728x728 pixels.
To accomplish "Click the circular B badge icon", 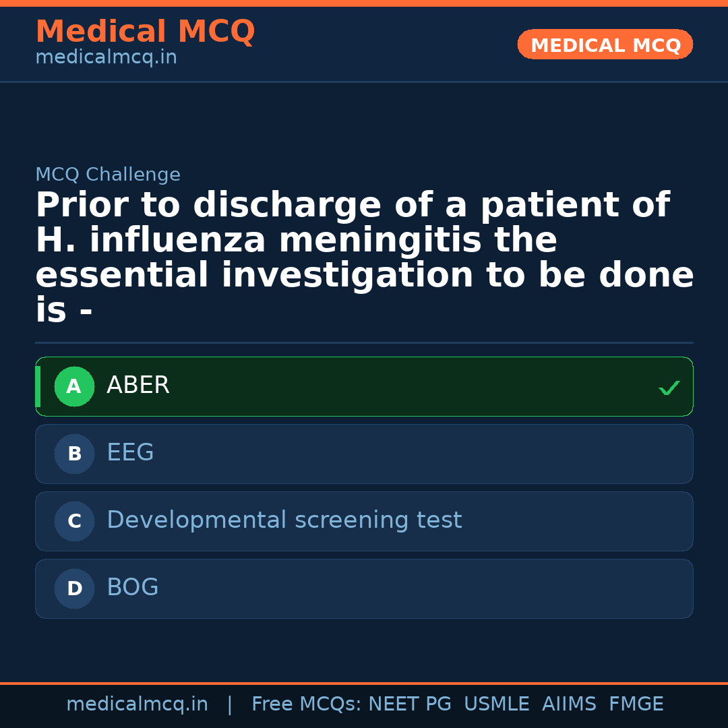I will pyautogui.click(x=74, y=454).
